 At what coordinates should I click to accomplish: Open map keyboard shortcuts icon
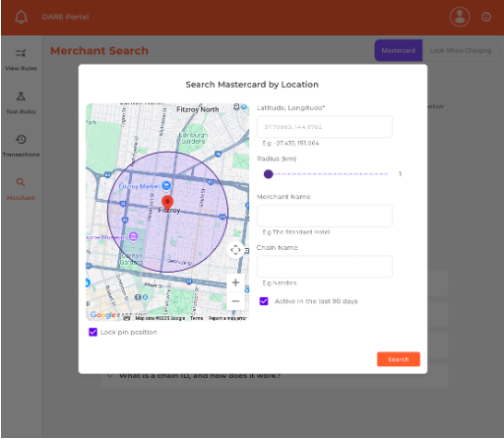(127, 318)
